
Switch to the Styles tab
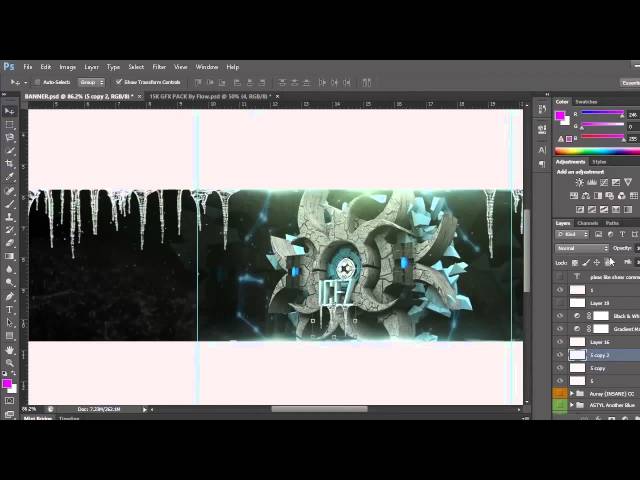click(599, 162)
